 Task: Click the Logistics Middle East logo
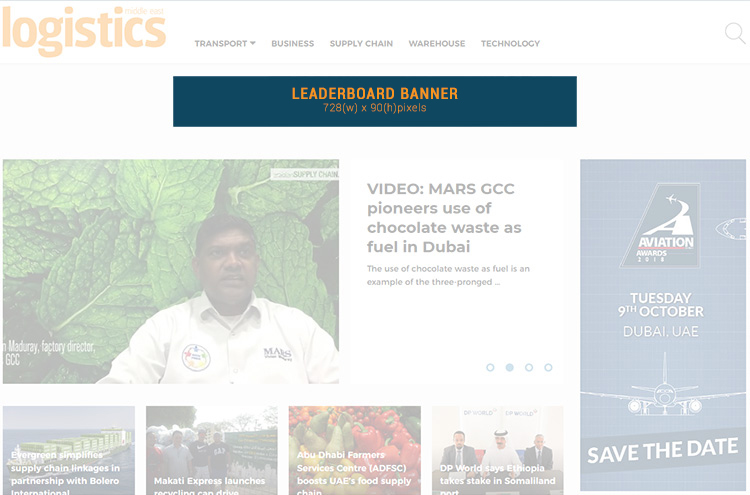tap(84, 31)
